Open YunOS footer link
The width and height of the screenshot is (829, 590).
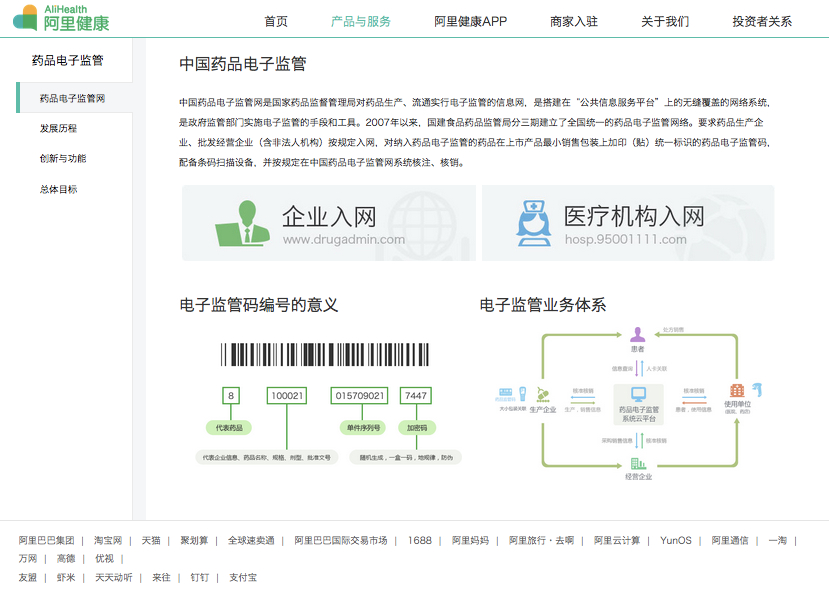tap(676, 541)
